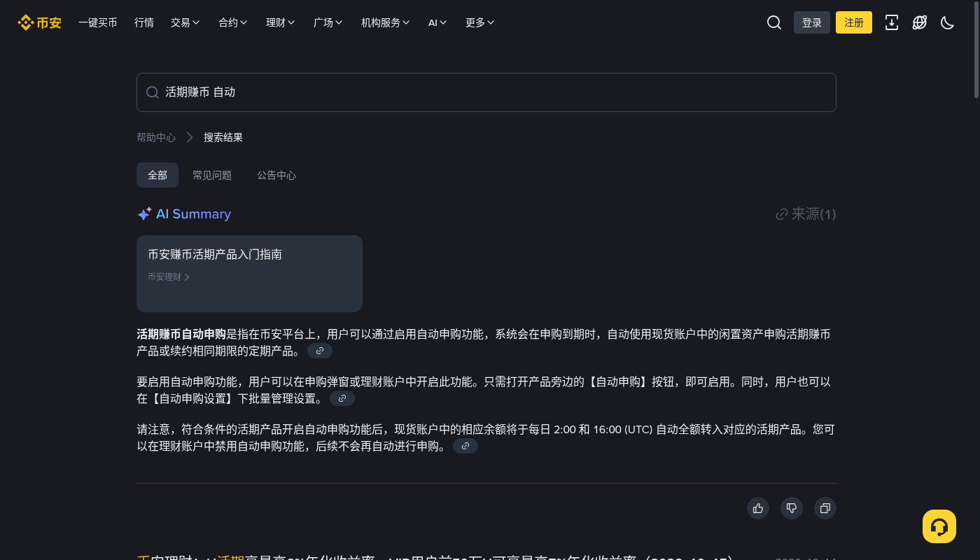The width and height of the screenshot is (980, 560).
Task: Switch to the 常见问题 tab
Action: pos(212,175)
